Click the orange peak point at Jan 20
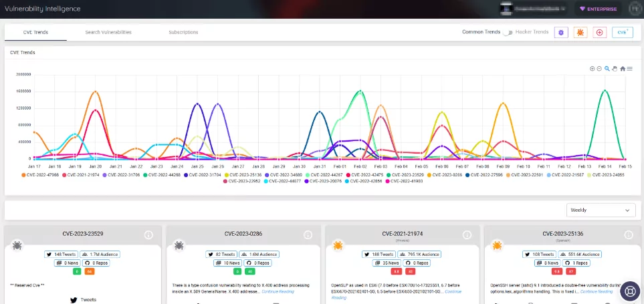Viewport: 644px width, 304px height. (95, 92)
